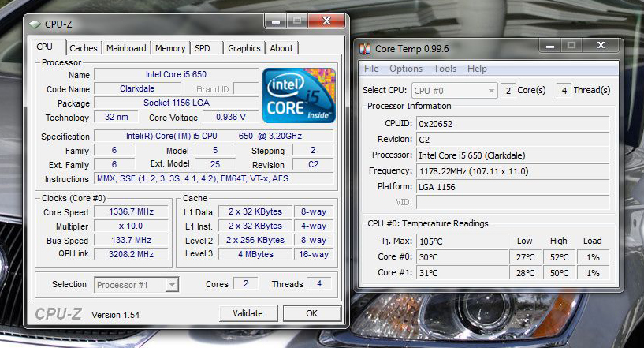Screen dimensions: 644x348
Task: Click the Threads count field in CPU-Z
Action: (x=319, y=283)
